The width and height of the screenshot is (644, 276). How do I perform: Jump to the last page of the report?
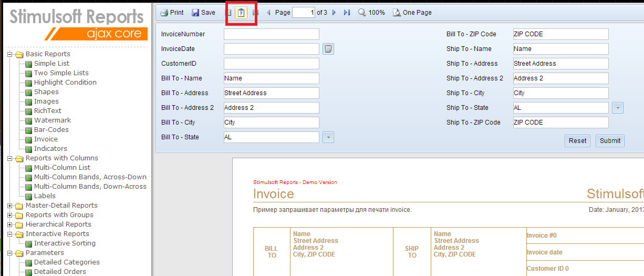[x=347, y=13]
